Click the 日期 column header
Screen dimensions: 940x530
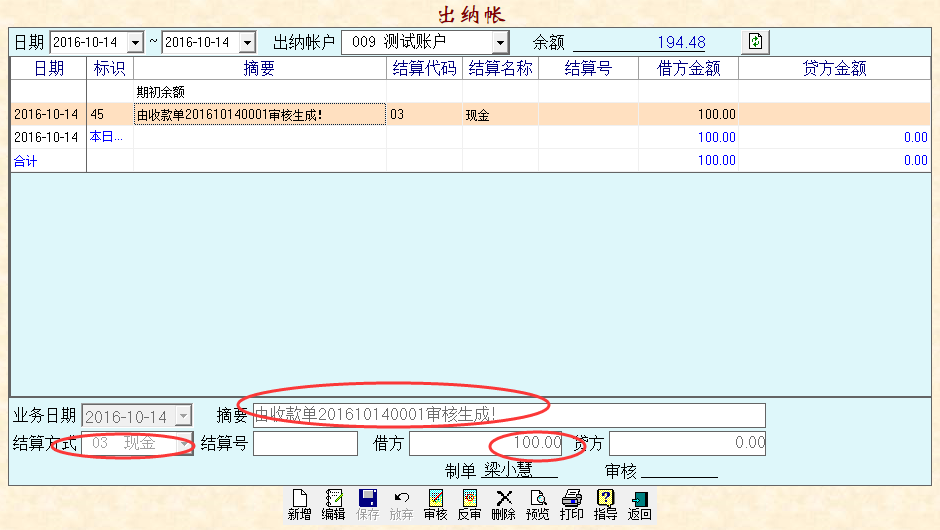pyautogui.click(x=49, y=68)
